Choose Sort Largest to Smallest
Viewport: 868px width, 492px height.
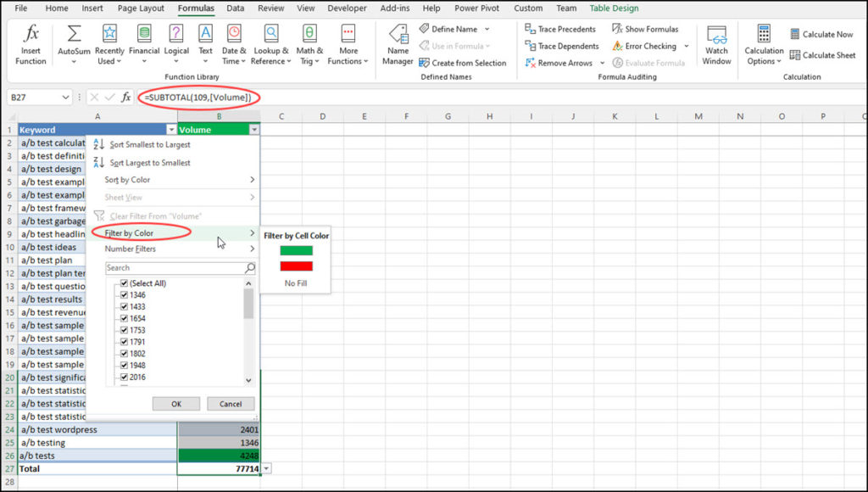coord(150,163)
